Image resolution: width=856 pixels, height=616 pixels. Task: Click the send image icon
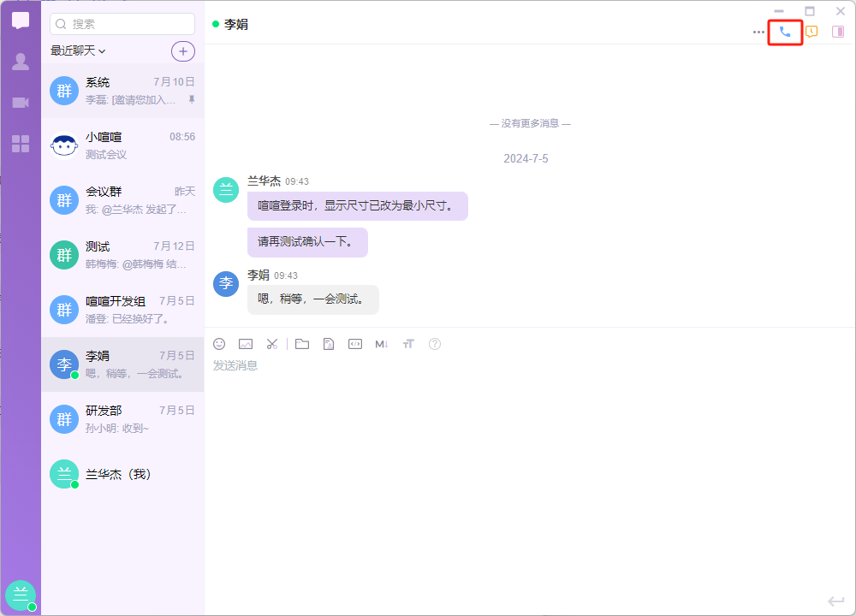(x=246, y=344)
